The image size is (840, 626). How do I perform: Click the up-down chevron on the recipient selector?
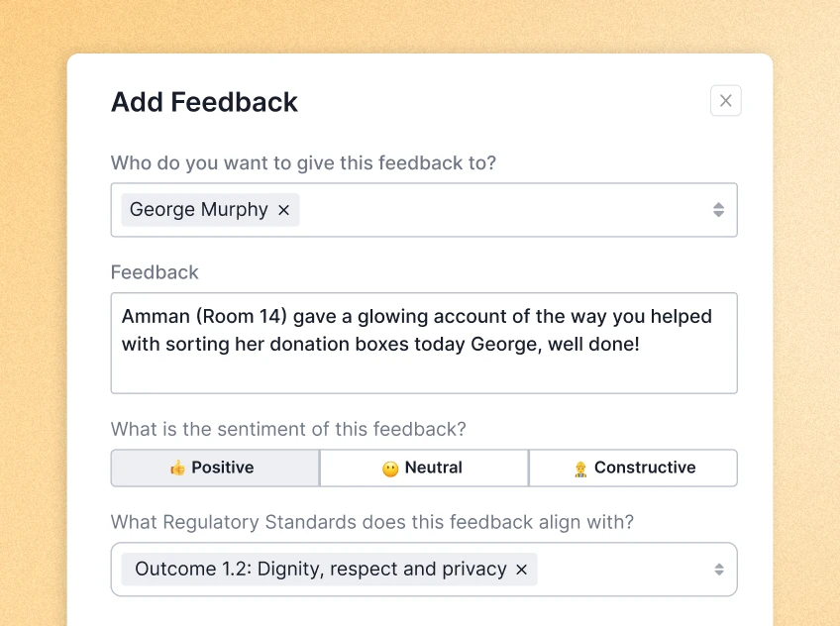[718, 209]
